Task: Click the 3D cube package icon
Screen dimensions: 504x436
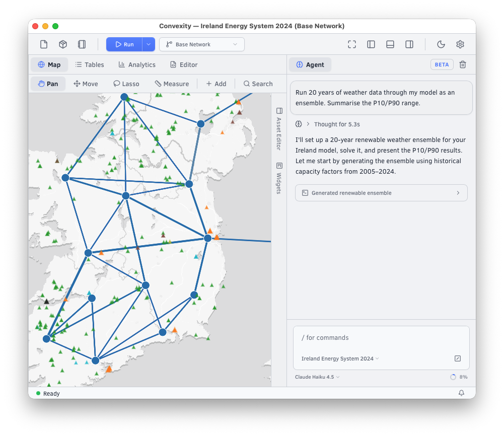Action: click(63, 44)
